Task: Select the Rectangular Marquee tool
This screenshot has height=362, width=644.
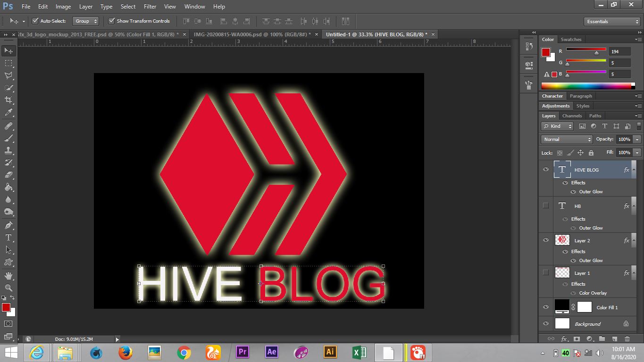Action: coord(8,63)
